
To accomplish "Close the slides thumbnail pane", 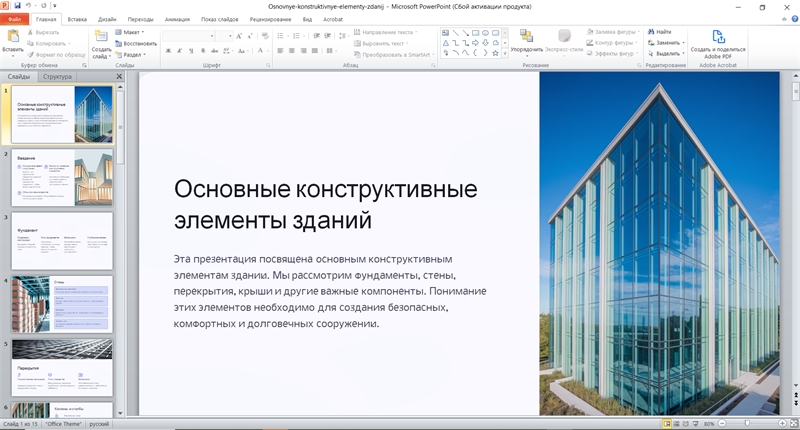I will (x=119, y=77).
